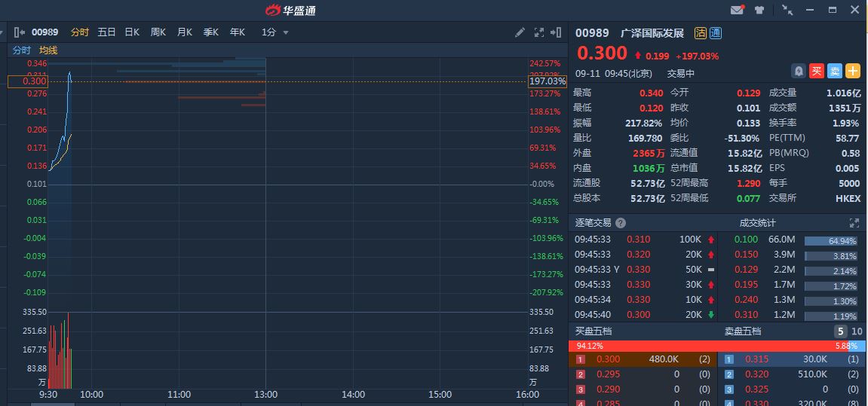Expand the 成交统计 panel fullscreen

(x=854, y=223)
